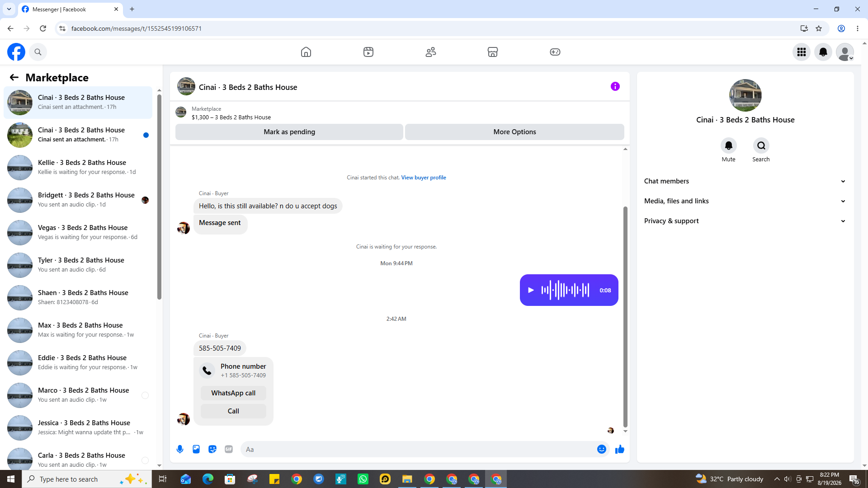Click the conversations list scrollbar
The image size is (868, 488).
(159, 197)
